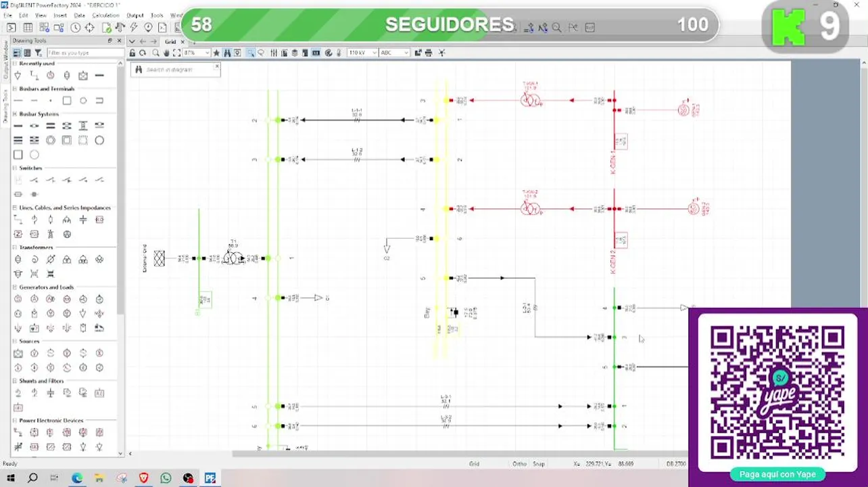Pick the square terminal symbol in Busbars and Terminals

click(67, 101)
